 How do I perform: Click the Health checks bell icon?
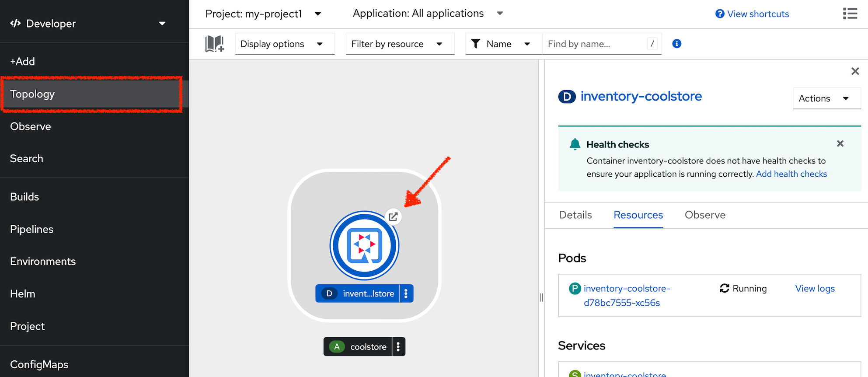tap(575, 144)
